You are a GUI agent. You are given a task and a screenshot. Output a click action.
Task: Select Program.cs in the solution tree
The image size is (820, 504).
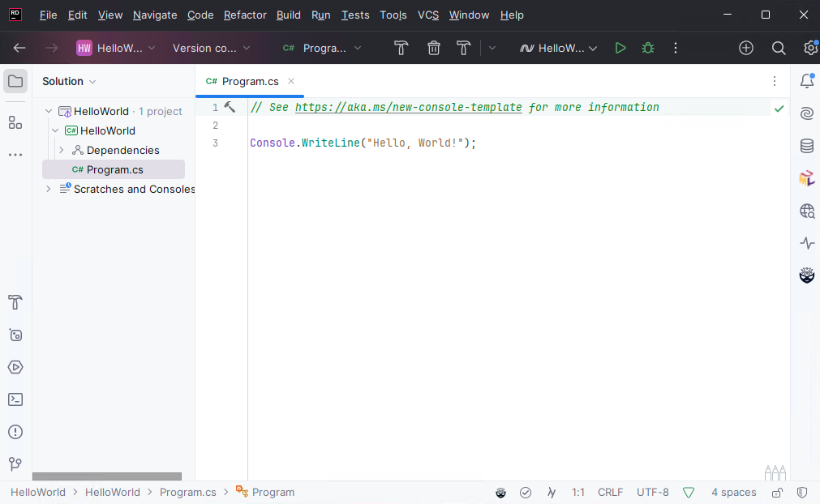(114, 169)
